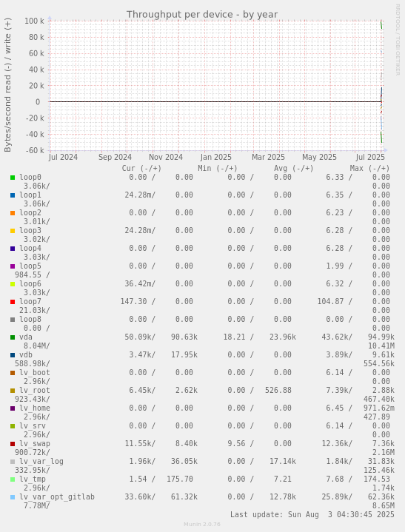Click the 'Max (-/+)' column header
405x532 pixels.
[369, 168]
